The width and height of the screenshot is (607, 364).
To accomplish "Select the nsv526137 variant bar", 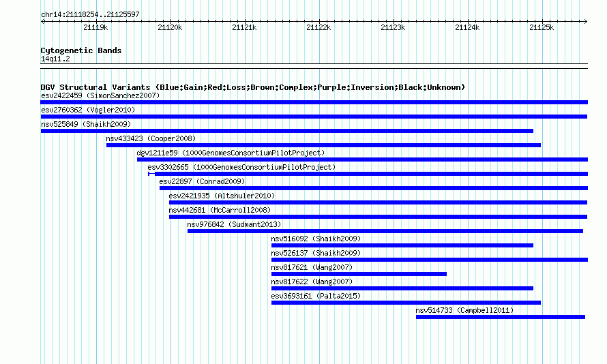I will click(430, 260).
